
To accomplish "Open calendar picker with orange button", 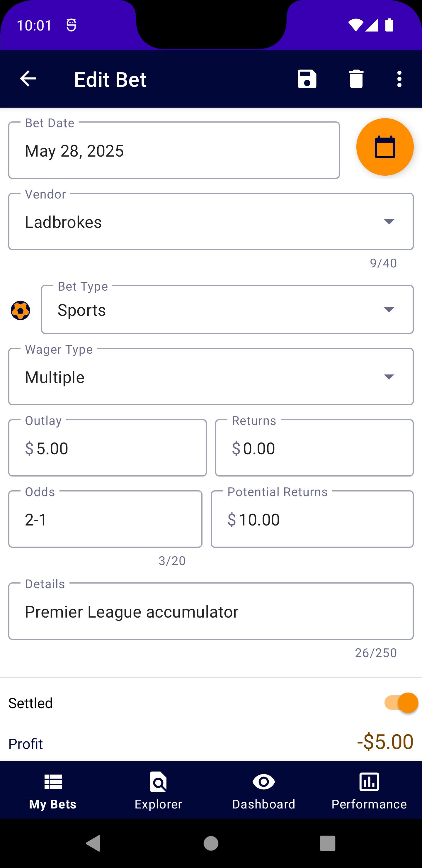I will pyautogui.click(x=384, y=147).
